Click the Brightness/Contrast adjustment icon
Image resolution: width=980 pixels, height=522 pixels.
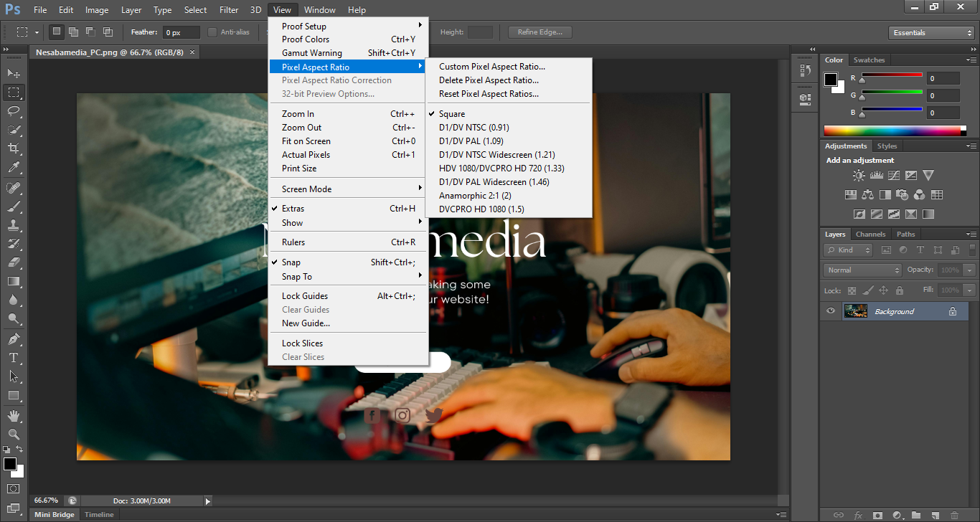click(859, 175)
